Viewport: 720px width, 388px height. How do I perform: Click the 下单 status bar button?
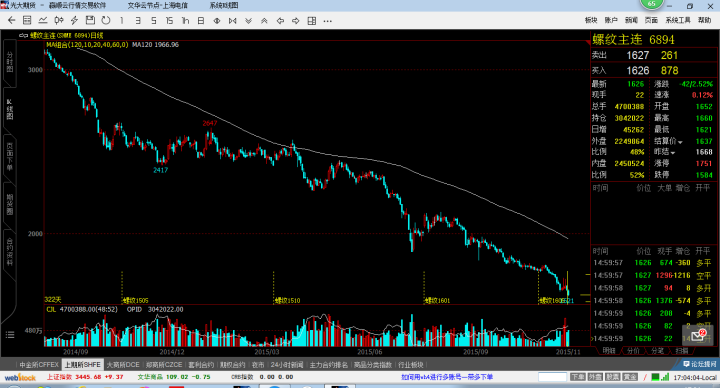click(577, 377)
